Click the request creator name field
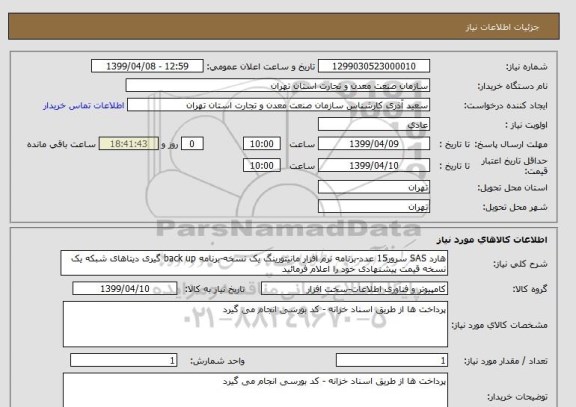Screen dimensions: 576x407 click(278, 105)
